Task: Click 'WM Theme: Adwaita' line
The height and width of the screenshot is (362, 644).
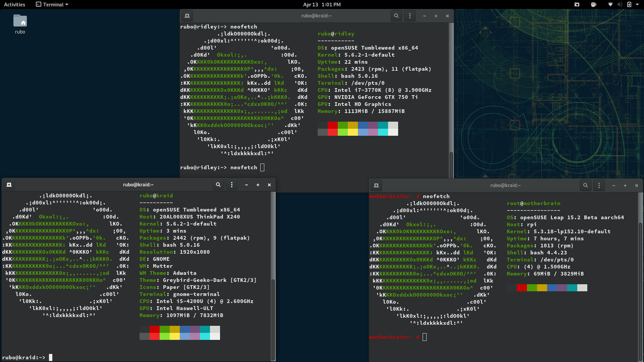Action: (168, 273)
